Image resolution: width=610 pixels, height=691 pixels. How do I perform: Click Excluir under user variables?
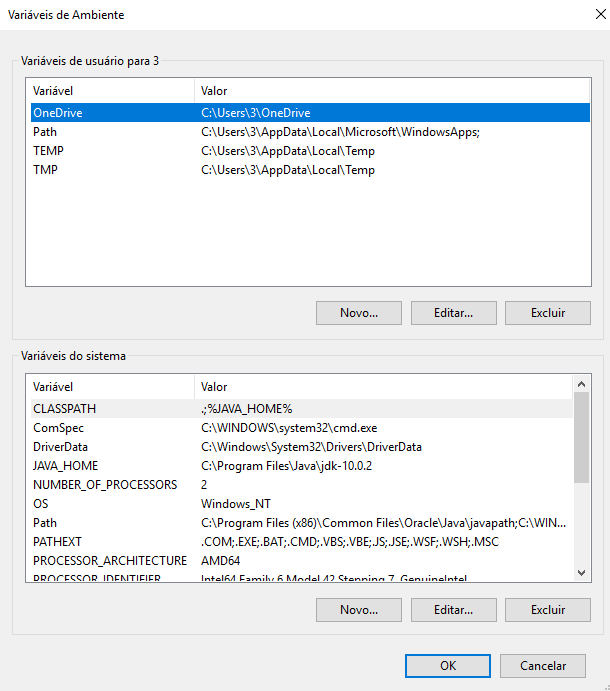point(547,313)
